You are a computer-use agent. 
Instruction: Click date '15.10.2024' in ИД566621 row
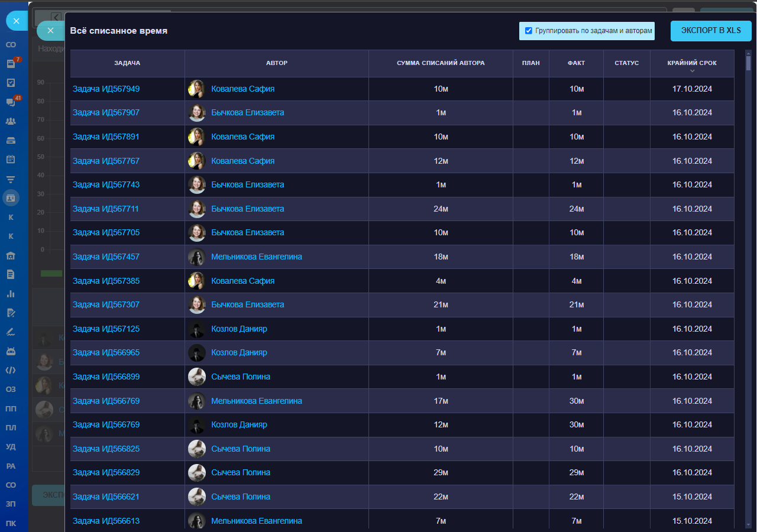click(692, 497)
